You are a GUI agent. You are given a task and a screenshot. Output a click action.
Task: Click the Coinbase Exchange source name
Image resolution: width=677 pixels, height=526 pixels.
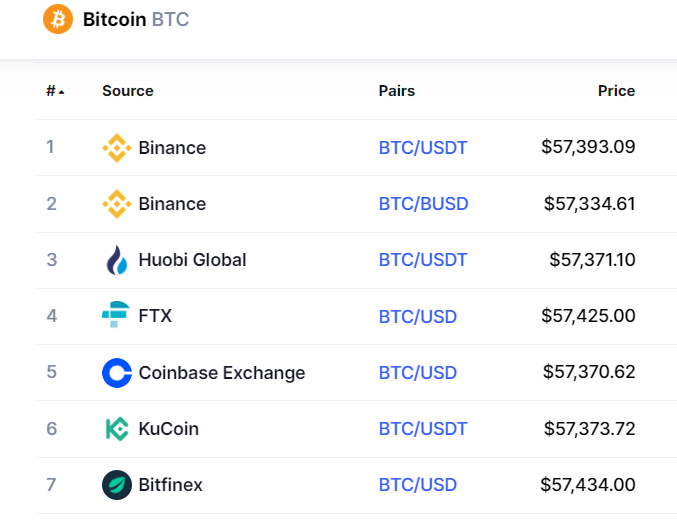[222, 373]
